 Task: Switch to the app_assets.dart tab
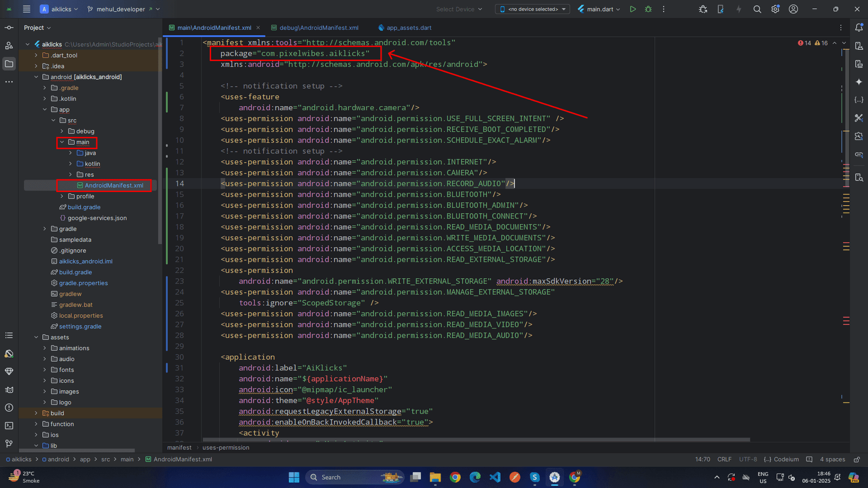pyautogui.click(x=409, y=28)
